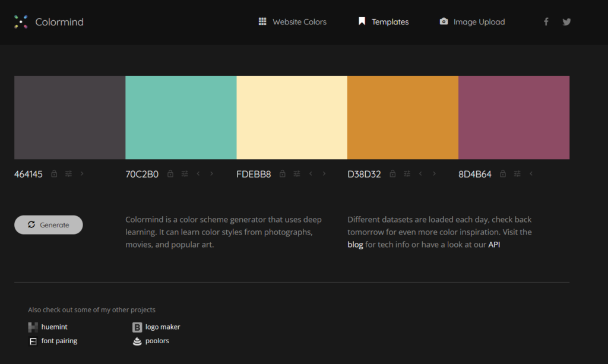The image size is (608, 364).
Task: Shift color D38D32 right with arrow
Action: (x=434, y=173)
